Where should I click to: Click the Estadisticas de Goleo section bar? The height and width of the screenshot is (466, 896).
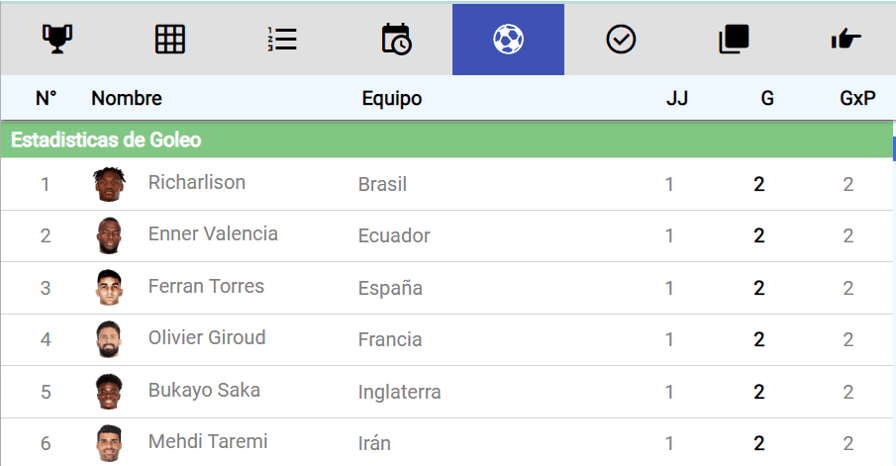[x=446, y=140]
